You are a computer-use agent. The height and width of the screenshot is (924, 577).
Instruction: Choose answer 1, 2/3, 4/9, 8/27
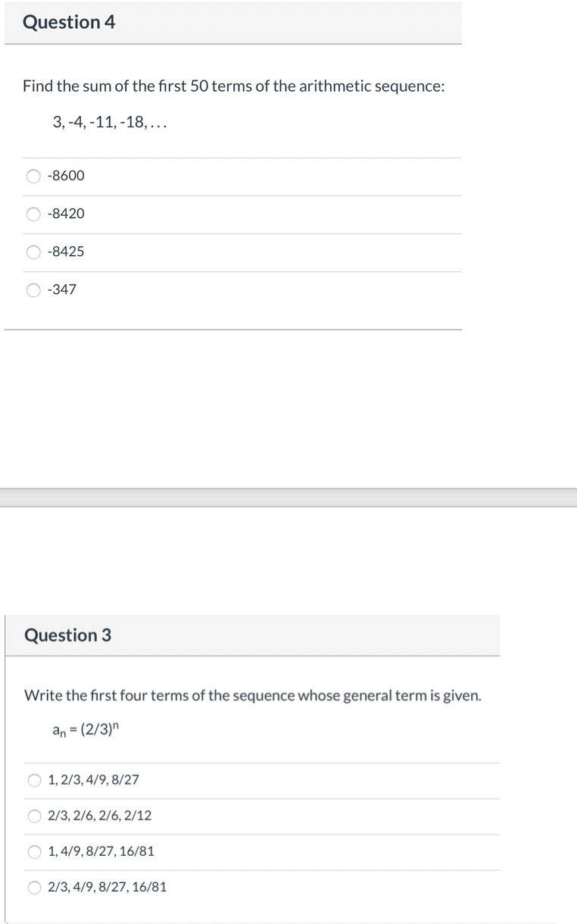[34, 779]
